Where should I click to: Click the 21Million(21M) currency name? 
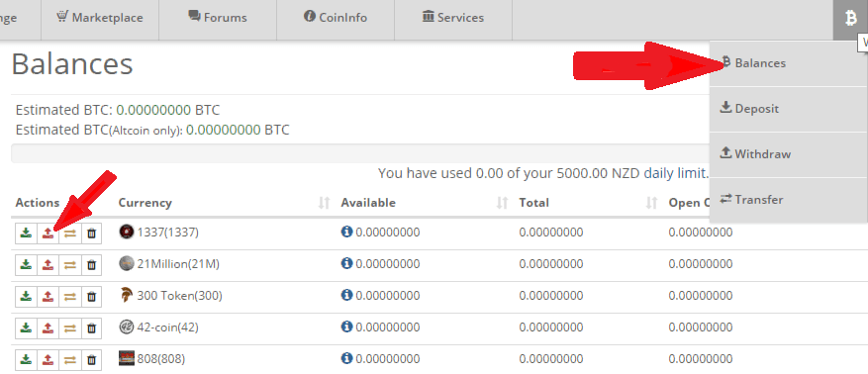click(x=178, y=264)
